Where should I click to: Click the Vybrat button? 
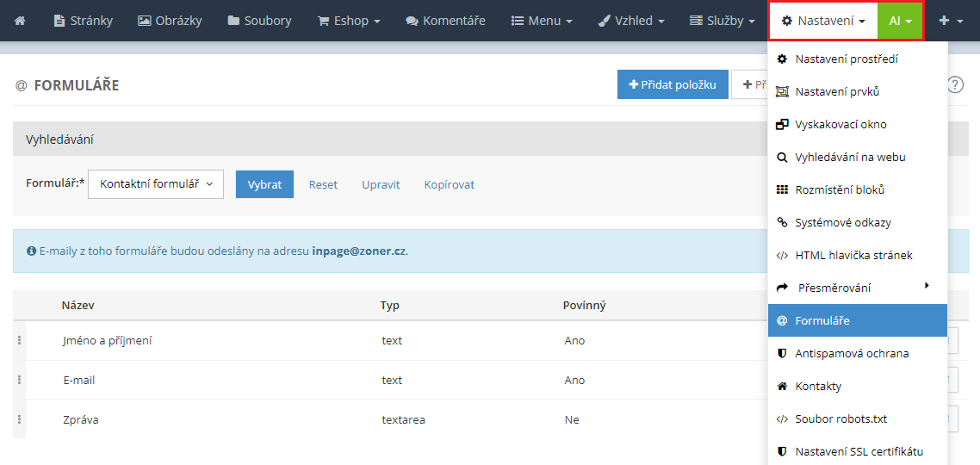click(x=264, y=184)
